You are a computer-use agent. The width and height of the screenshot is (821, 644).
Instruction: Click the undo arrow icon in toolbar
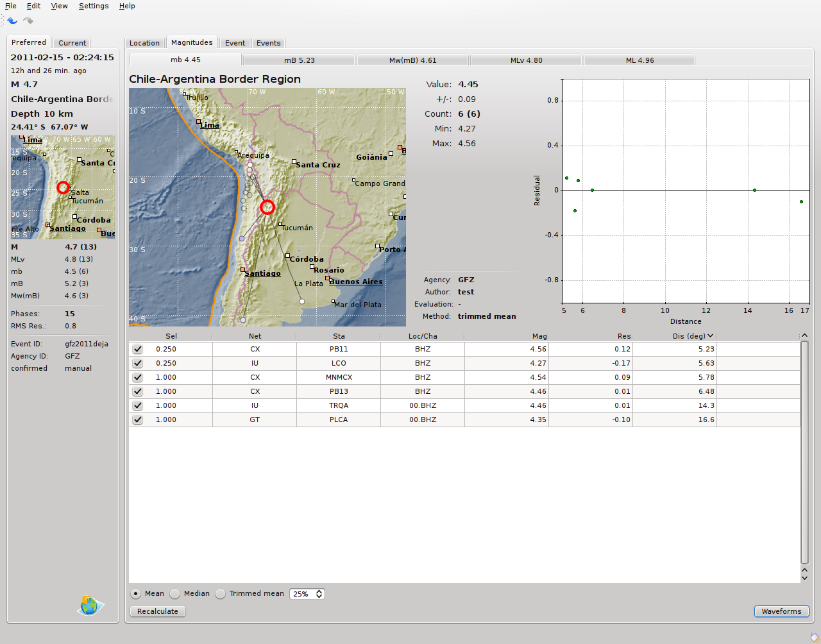[12, 21]
